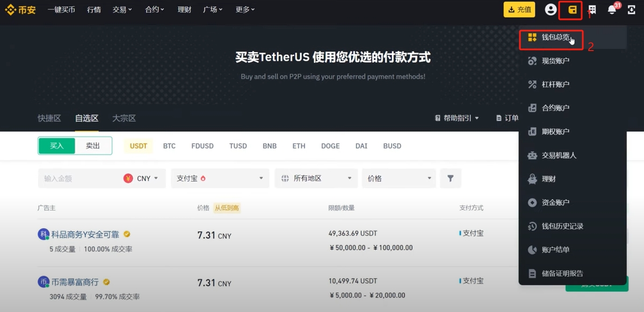Select the FDUSD coin tab

[x=202, y=146]
